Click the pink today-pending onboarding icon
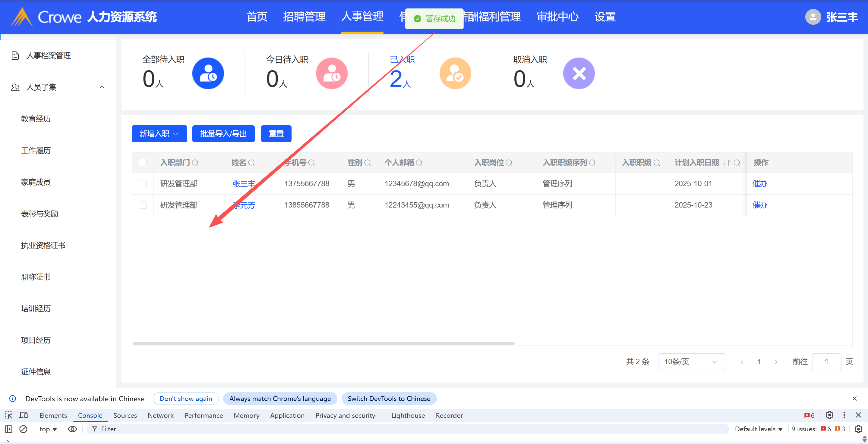This screenshot has height=444, width=868. pos(332,73)
